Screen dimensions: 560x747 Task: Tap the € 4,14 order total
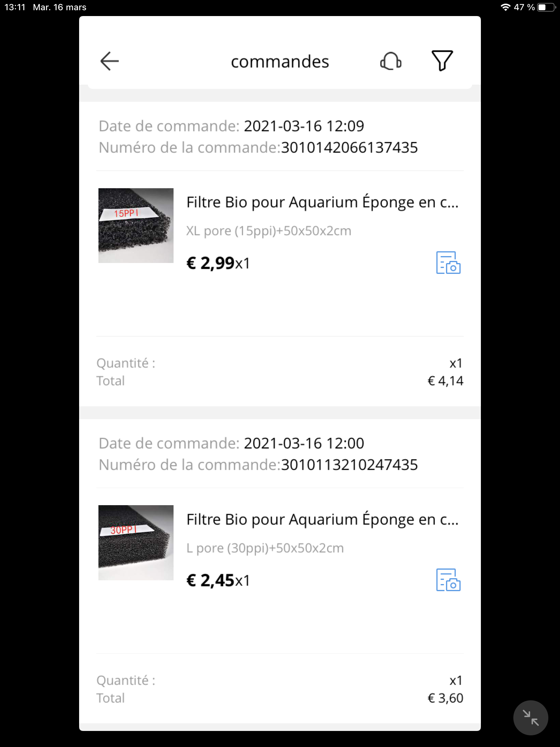click(x=445, y=381)
